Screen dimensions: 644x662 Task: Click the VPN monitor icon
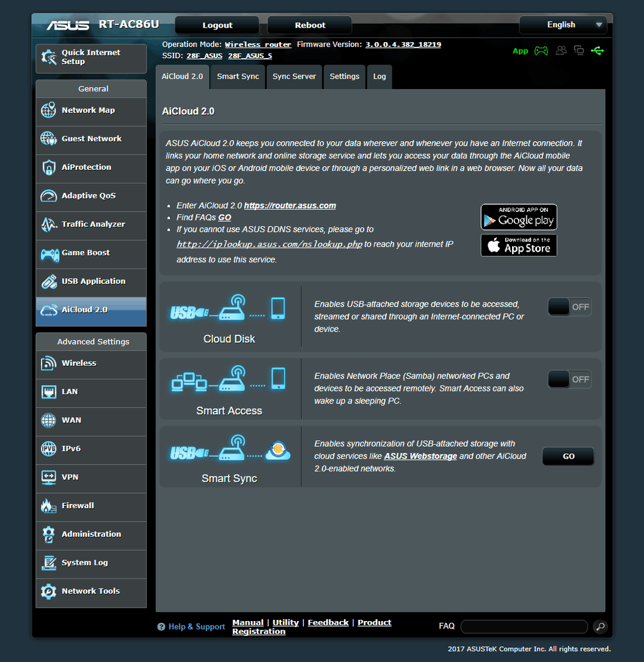click(48, 478)
